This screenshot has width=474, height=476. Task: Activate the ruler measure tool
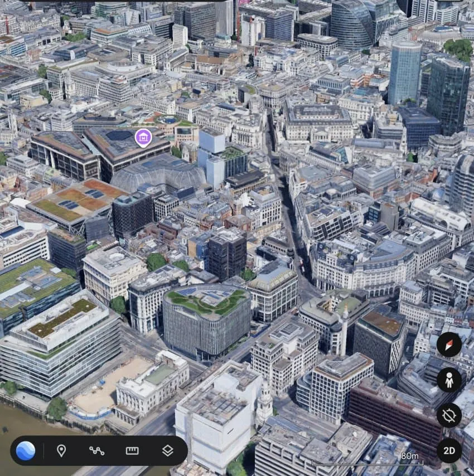pos(132,451)
